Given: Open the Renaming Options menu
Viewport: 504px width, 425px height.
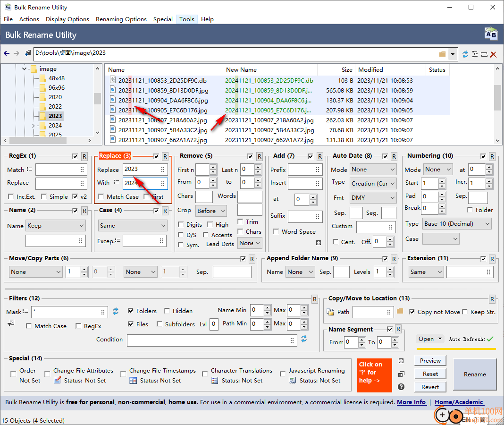Looking at the screenshot, I should tap(121, 19).
